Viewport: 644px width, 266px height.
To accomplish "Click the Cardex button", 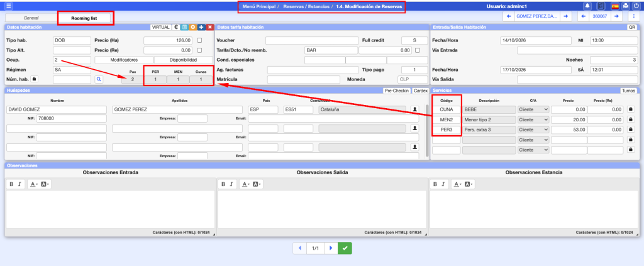I will [x=421, y=91].
